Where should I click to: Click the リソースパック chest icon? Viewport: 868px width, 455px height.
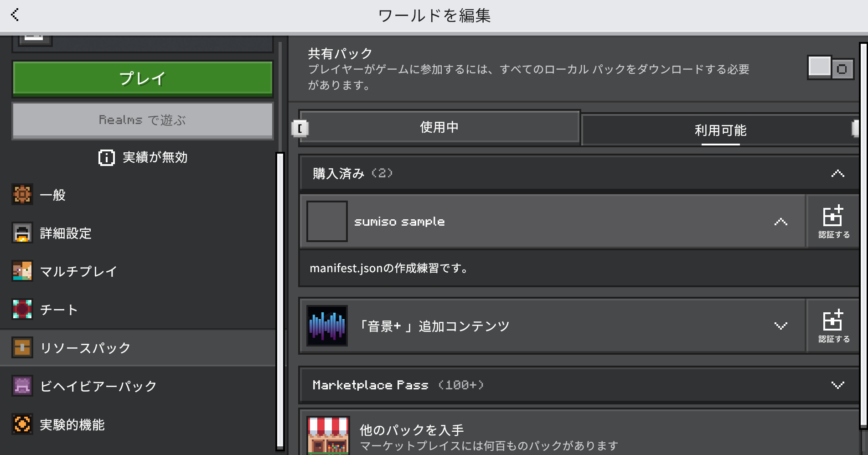click(x=22, y=347)
